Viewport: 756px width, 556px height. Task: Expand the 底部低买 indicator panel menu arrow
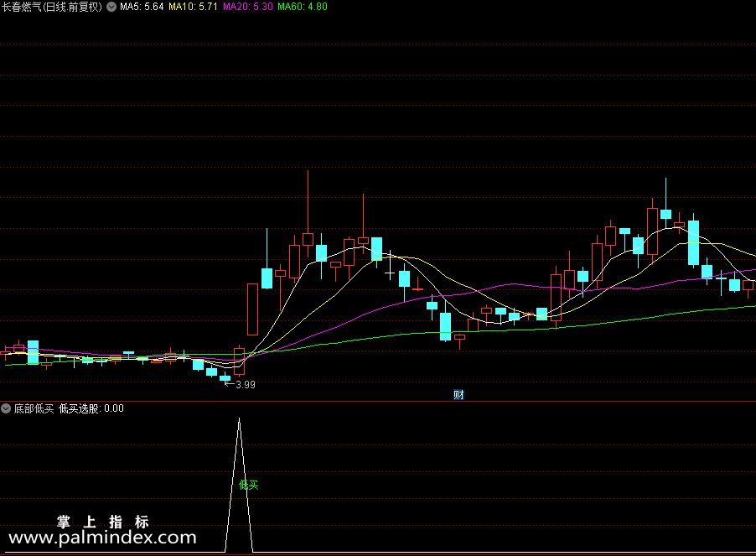coord(6,408)
